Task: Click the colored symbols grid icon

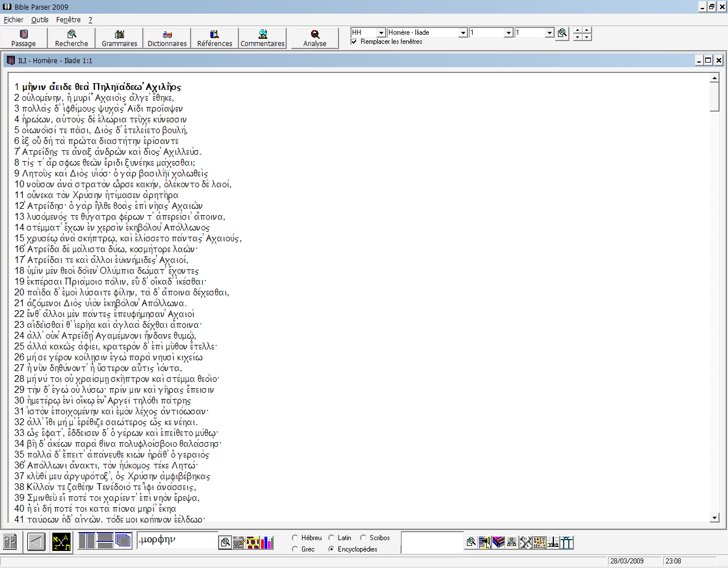Action: tap(539, 542)
